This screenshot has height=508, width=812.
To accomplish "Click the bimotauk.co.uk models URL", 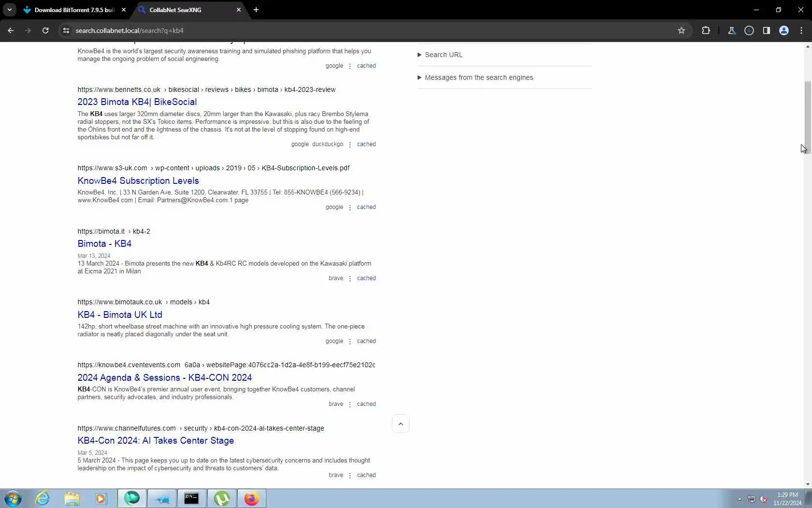I will click(x=144, y=302).
